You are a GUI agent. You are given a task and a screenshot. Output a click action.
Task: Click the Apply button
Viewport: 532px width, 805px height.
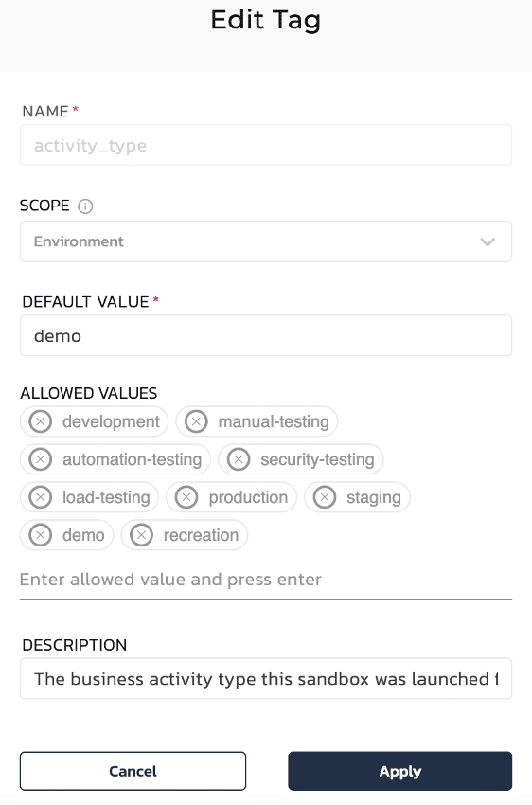tap(400, 771)
